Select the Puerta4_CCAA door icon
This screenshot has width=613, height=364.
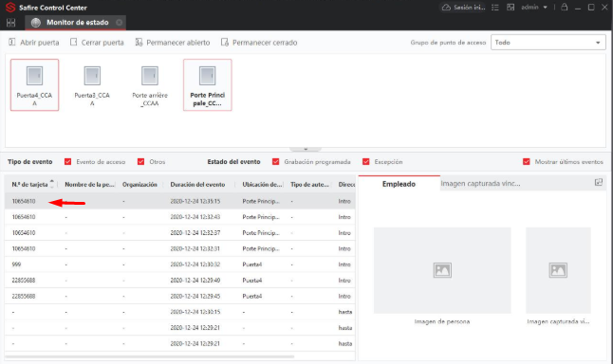[x=34, y=84]
